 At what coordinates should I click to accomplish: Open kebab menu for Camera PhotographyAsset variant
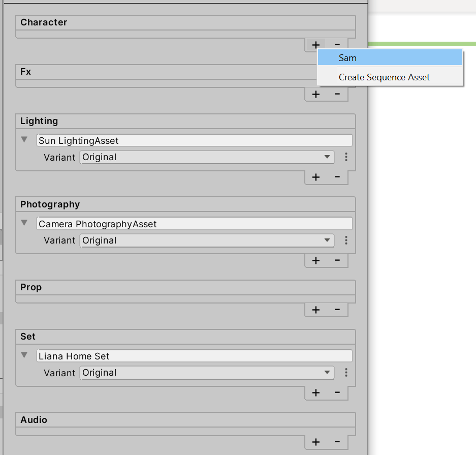[346, 240]
